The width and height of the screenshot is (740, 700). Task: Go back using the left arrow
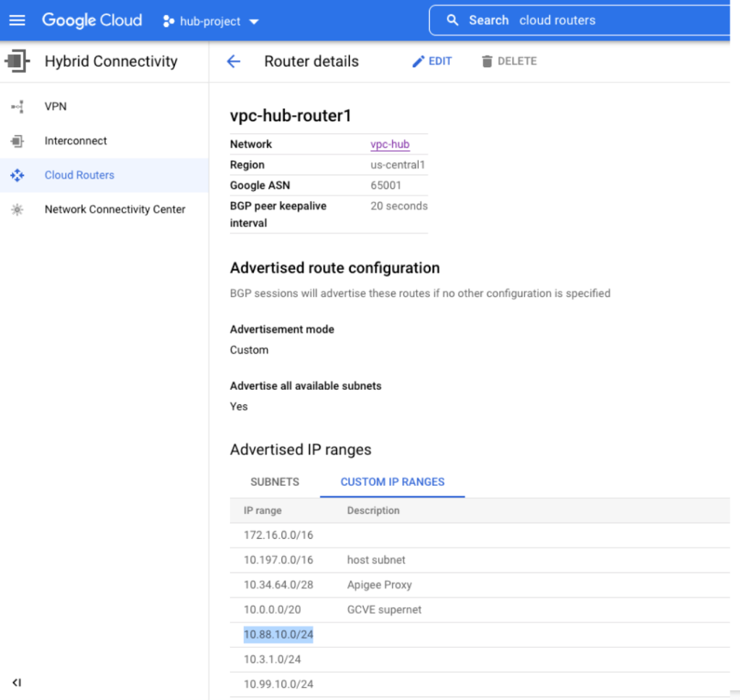point(233,61)
